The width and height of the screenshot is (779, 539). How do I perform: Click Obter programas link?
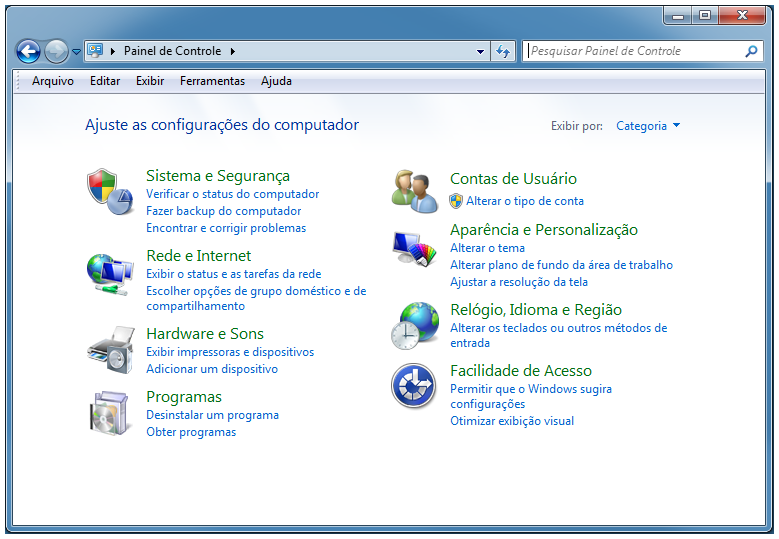point(191,432)
